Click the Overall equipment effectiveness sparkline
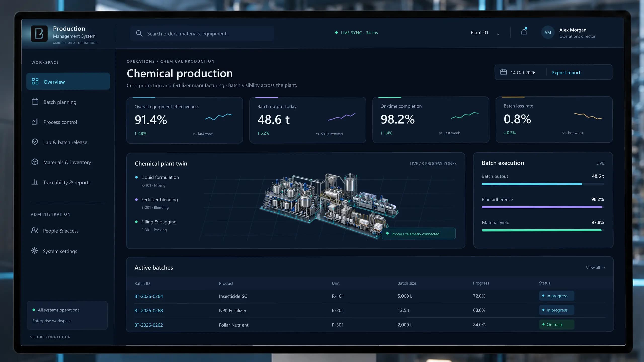This screenshot has height=362, width=644. point(218,117)
